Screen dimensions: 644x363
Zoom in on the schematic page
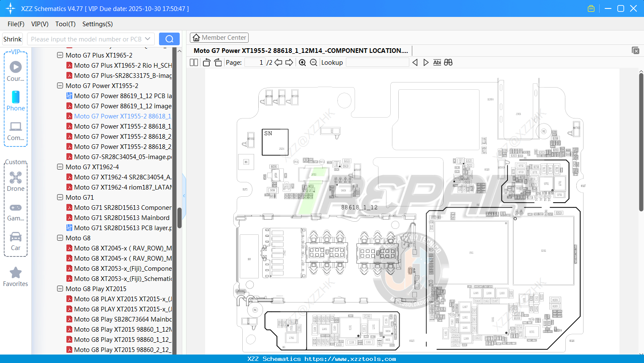click(x=302, y=62)
